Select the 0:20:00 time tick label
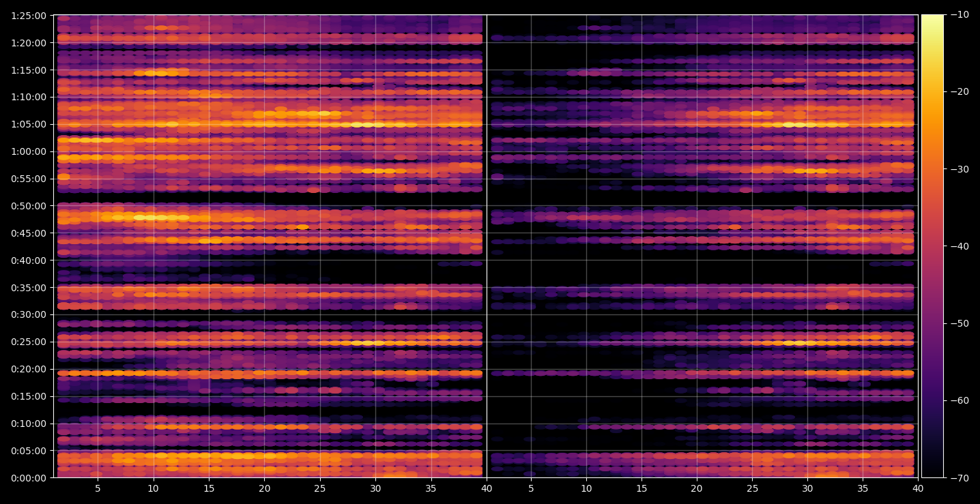This screenshot has width=980, height=504. coord(29,369)
